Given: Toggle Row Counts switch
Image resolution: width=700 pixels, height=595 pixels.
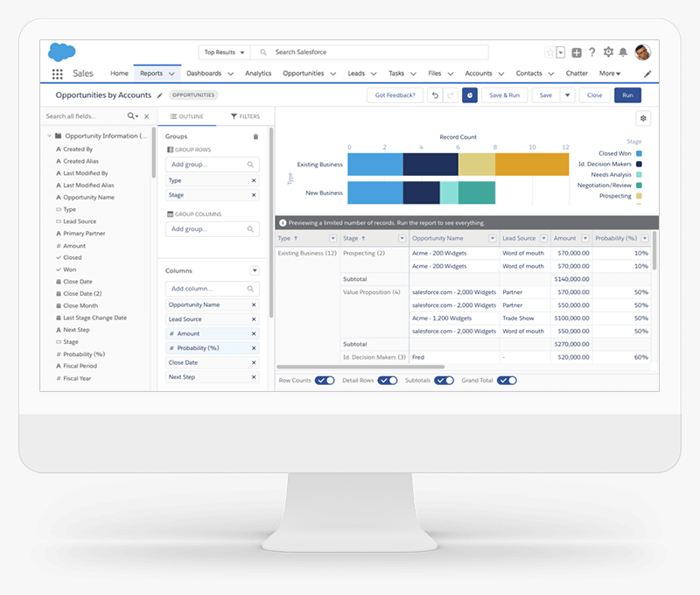Looking at the screenshot, I should pos(325,381).
